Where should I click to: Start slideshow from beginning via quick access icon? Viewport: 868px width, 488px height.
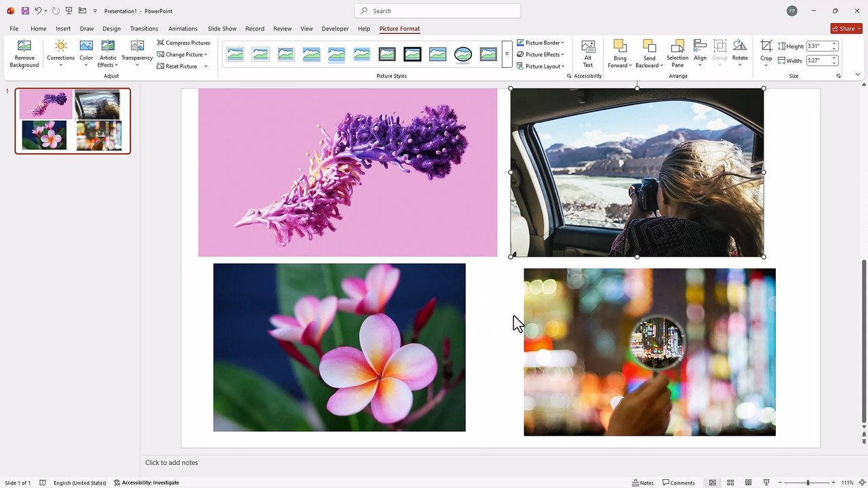68,11
